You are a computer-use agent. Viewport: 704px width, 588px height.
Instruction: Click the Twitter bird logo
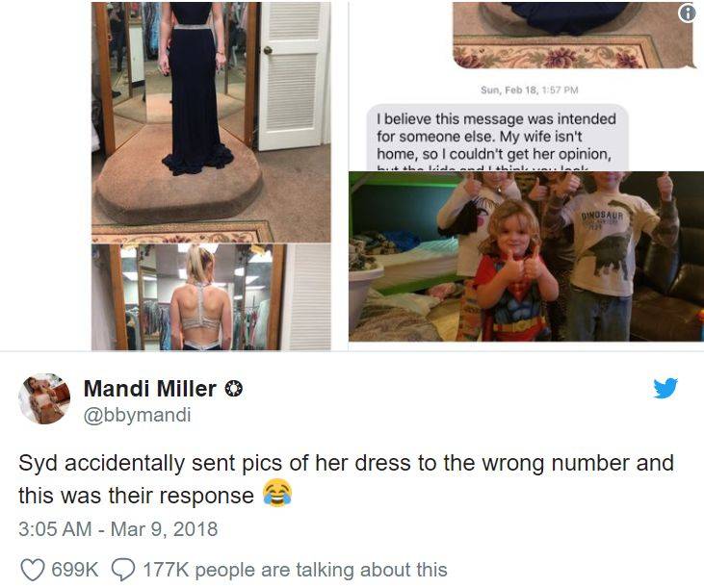[665, 388]
